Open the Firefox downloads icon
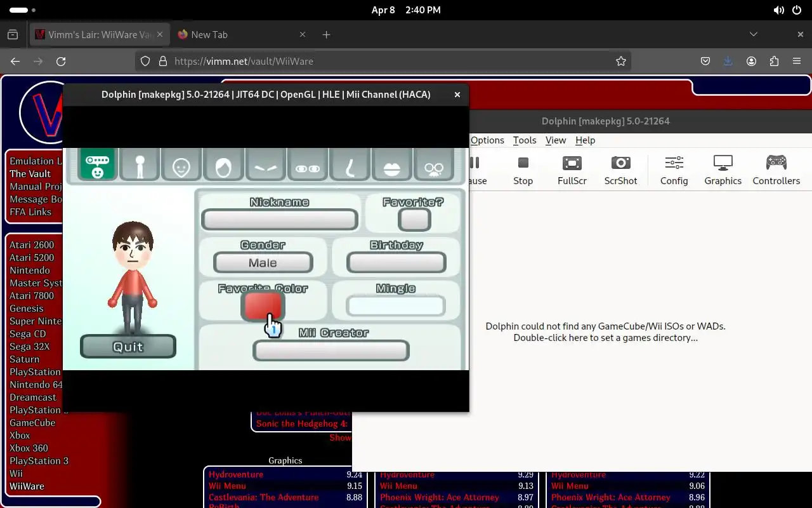 coord(728,61)
